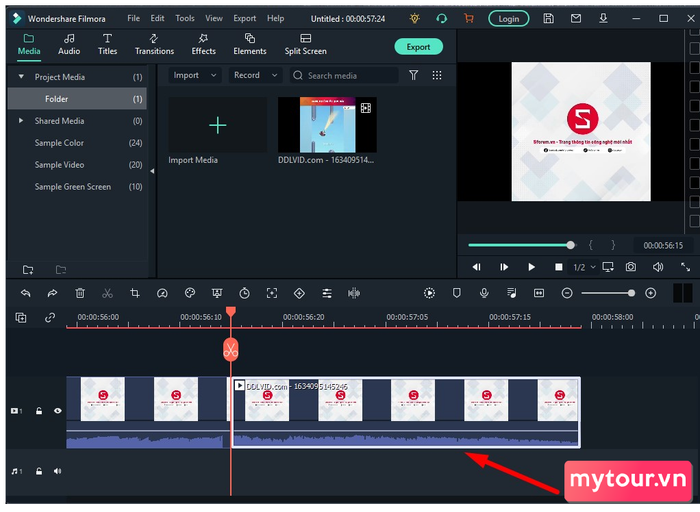Collapse media sidebar with arrow handle

(152, 171)
